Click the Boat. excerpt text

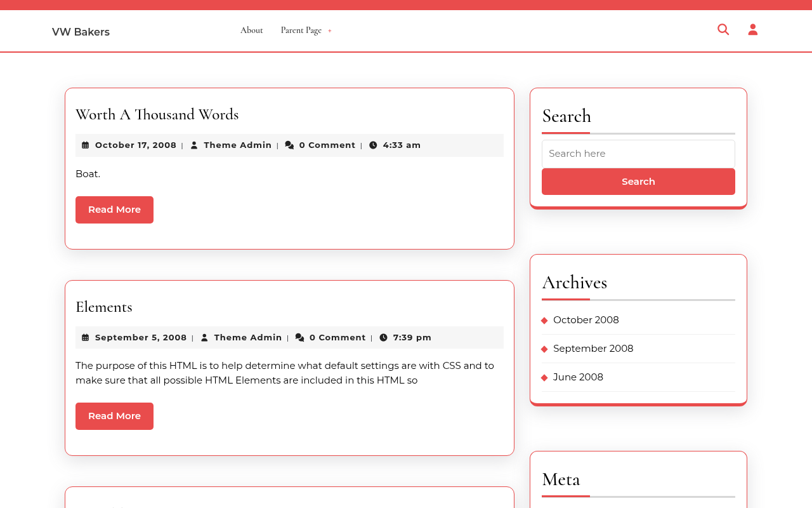click(x=88, y=174)
